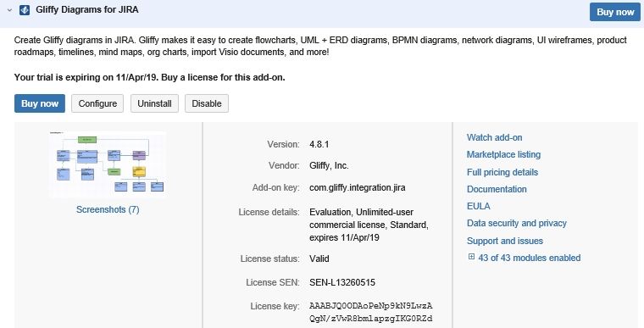Click Buy now in the header bar
This screenshot has width=644, height=328.
615,12
